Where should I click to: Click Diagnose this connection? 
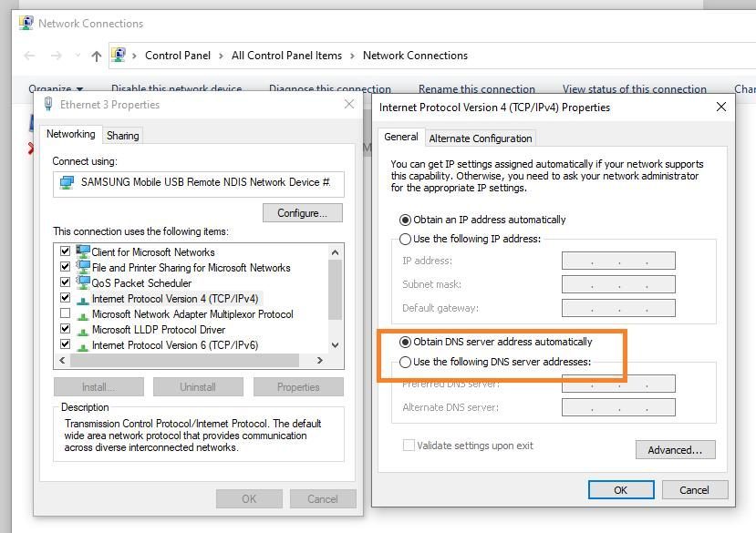point(330,88)
